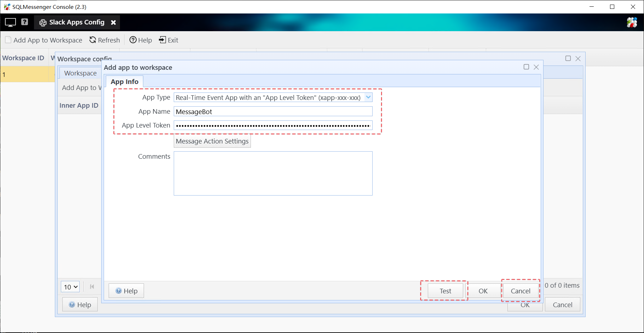Viewport: 644px width, 333px height.
Task: Click into the App Name field
Action: click(273, 112)
